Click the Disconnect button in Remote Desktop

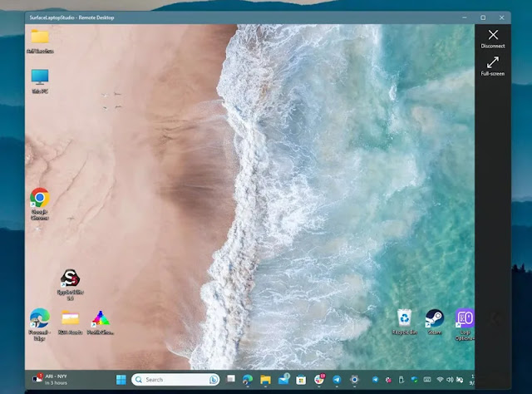pos(493,39)
